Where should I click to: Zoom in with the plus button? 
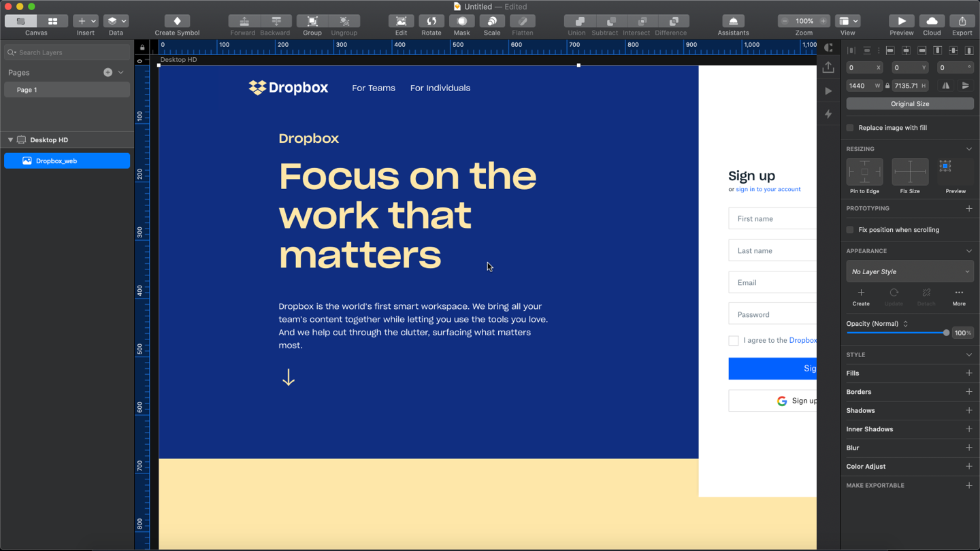pos(823,21)
